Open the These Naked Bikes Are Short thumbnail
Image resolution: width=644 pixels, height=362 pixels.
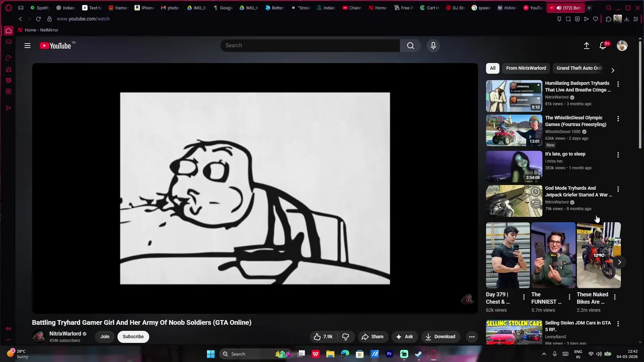pyautogui.click(x=599, y=255)
